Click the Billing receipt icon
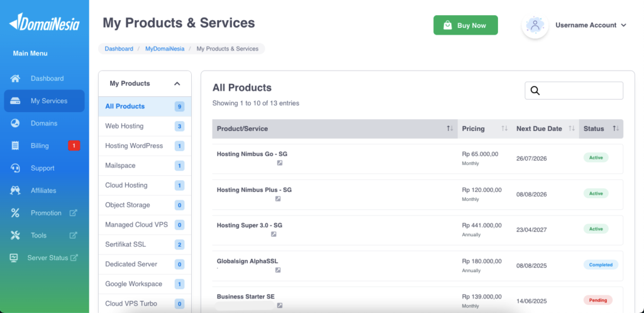Image resolution: width=644 pixels, height=313 pixels. (x=15, y=145)
